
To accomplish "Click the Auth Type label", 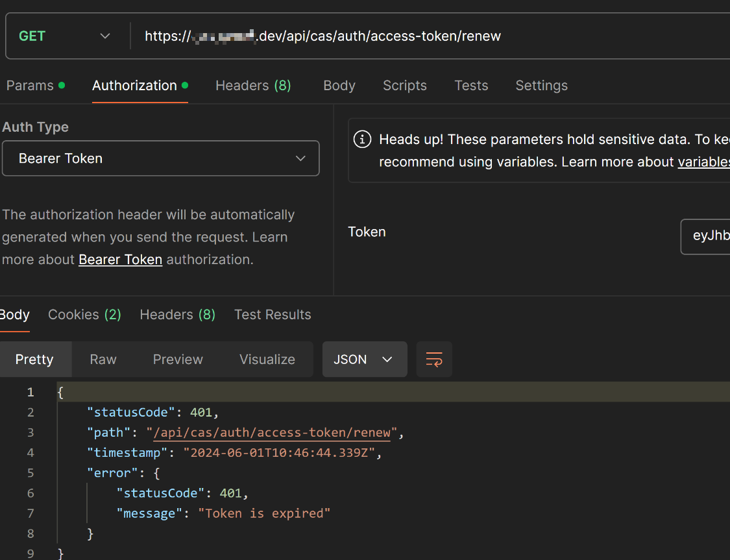I will tap(36, 127).
